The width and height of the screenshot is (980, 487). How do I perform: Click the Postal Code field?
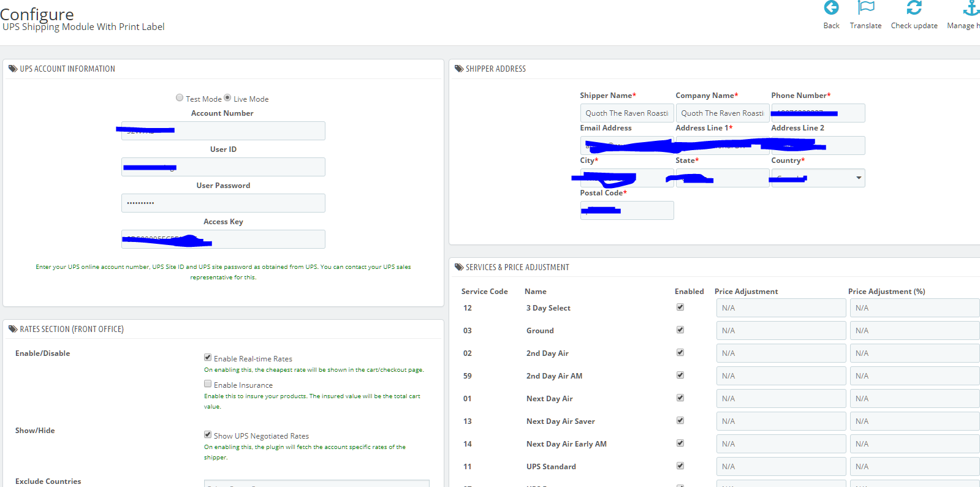coord(627,211)
